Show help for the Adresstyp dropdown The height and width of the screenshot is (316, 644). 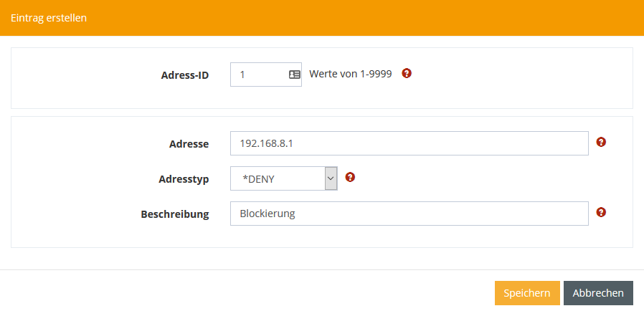click(350, 177)
